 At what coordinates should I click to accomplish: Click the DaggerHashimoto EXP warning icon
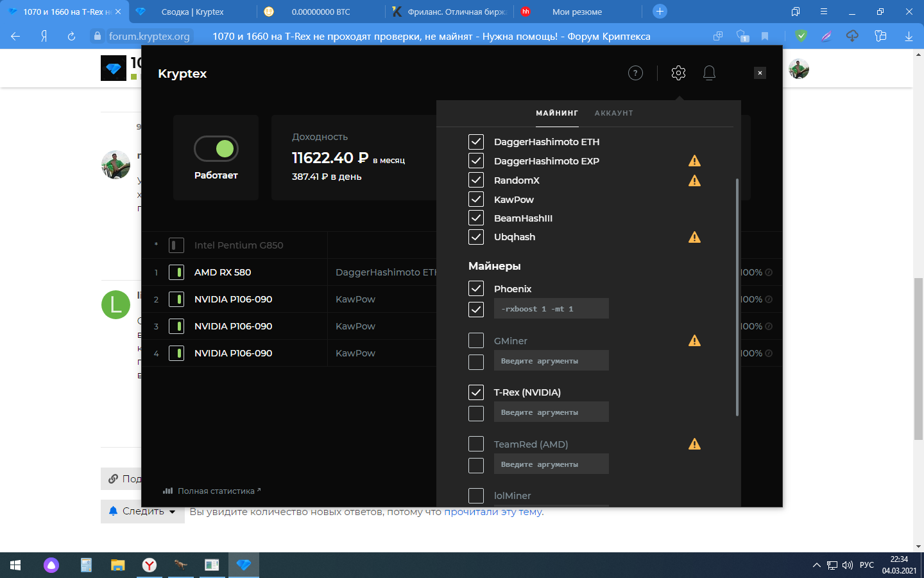(694, 161)
